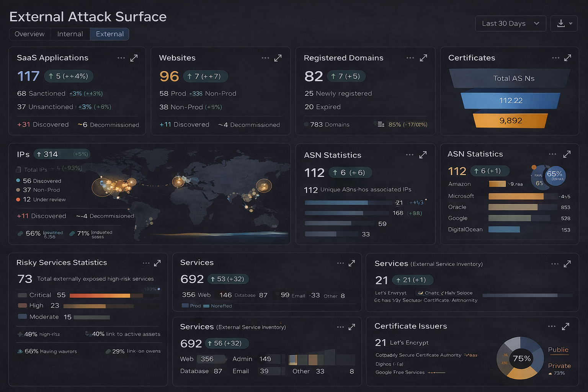
Task: Click '37 Unsanctioned' text
Action: tap(45, 107)
